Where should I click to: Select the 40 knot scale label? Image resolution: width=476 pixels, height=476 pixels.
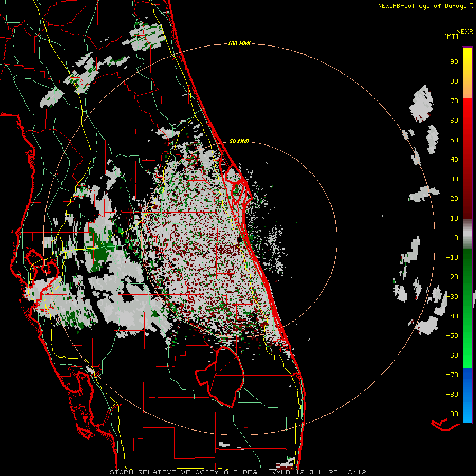[454, 159]
